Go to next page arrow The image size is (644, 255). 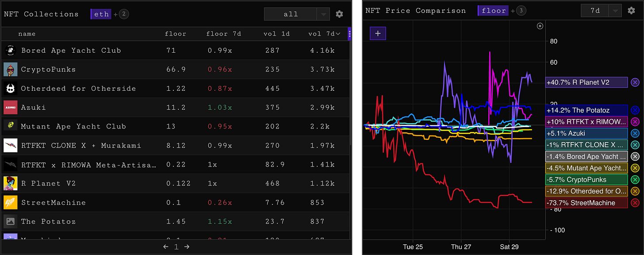[187, 247]
